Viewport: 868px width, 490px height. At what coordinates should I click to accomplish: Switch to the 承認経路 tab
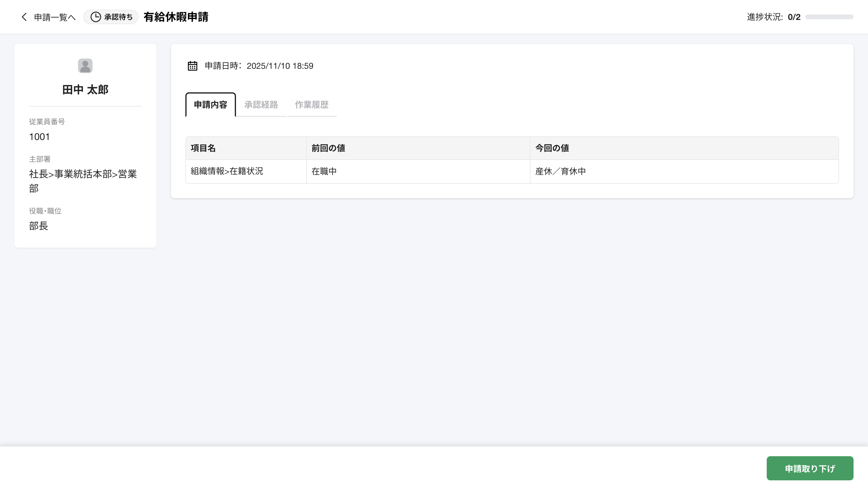tap(261, 105)
